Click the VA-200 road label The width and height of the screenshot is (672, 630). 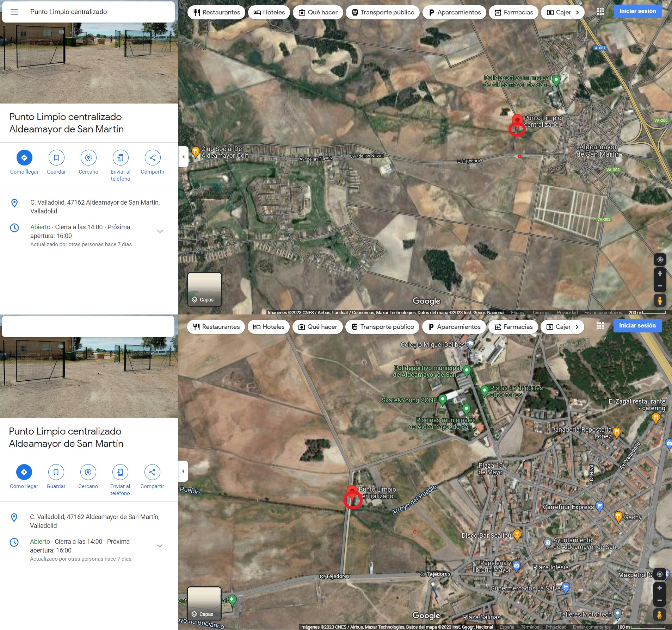point(661,120)
